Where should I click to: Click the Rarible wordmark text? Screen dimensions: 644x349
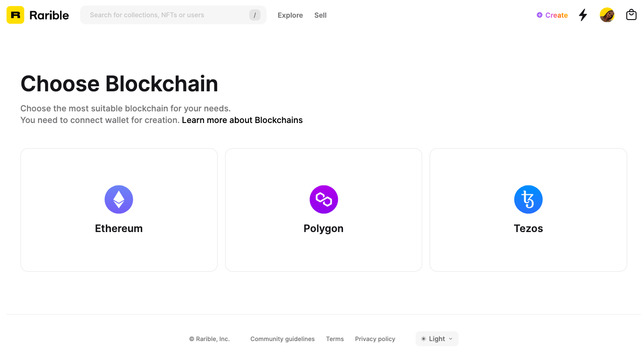click(49, 15)
